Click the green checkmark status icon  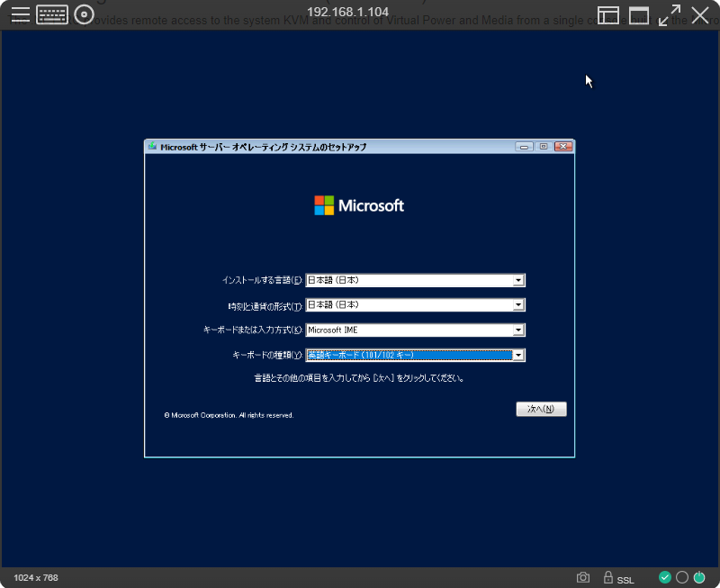(x=664, y=577)
